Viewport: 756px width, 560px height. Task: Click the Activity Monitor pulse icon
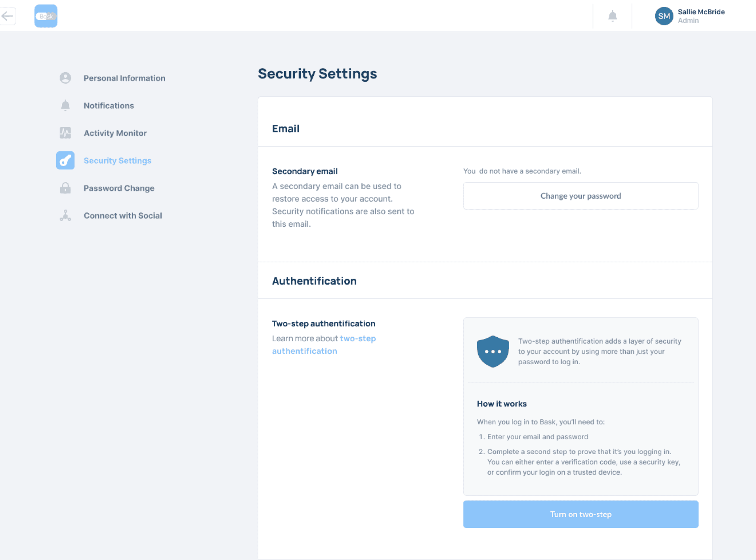coord(65,133)
